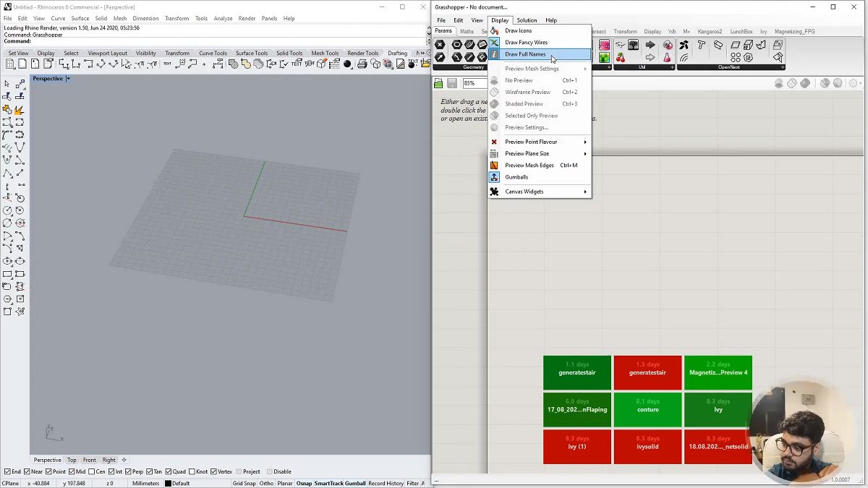Toggle Gumballs in the Display menu

(x=516, y=177)
